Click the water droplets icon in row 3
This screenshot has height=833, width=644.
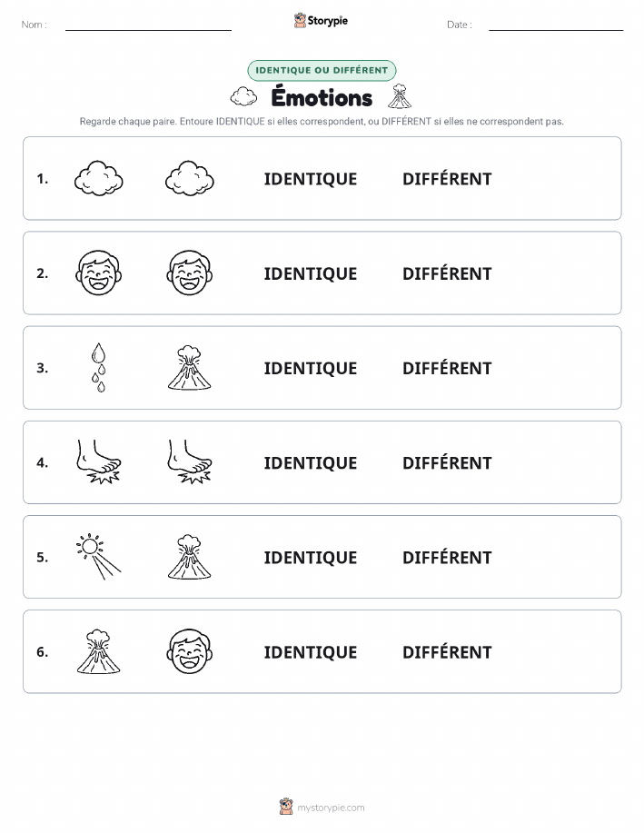click(x=99, y=368)
